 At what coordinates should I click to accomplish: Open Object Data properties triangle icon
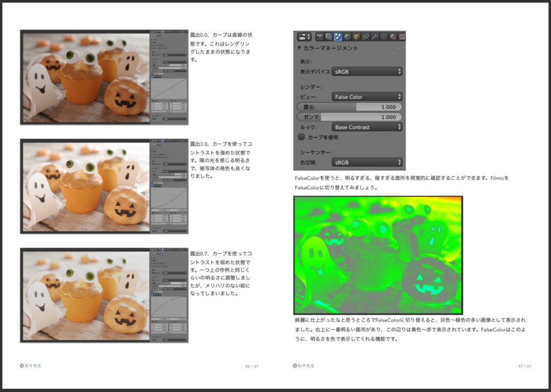point(384,37)
